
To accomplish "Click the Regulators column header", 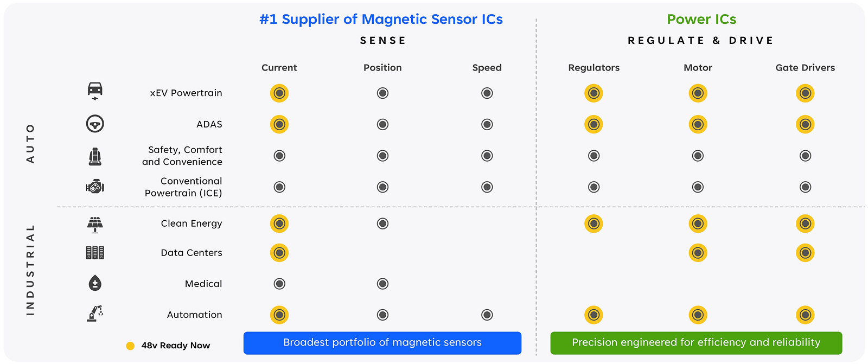I will (593, 68).
